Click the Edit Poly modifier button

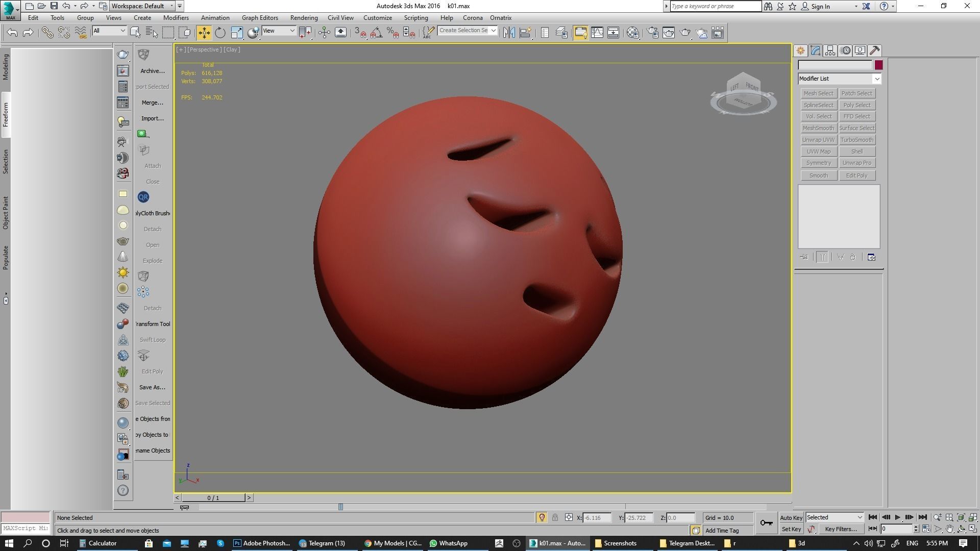coord(857,176)
